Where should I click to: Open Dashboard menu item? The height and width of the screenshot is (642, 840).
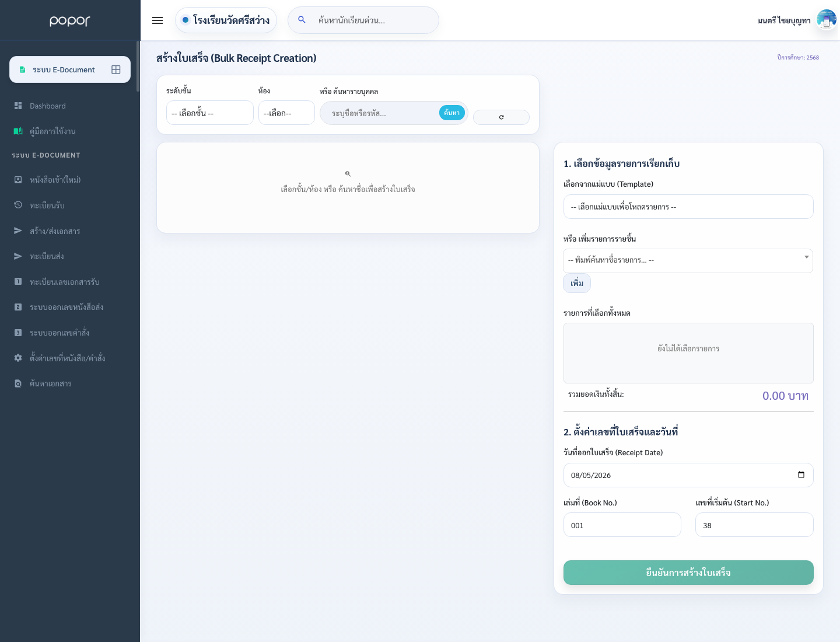coord(70,106)
